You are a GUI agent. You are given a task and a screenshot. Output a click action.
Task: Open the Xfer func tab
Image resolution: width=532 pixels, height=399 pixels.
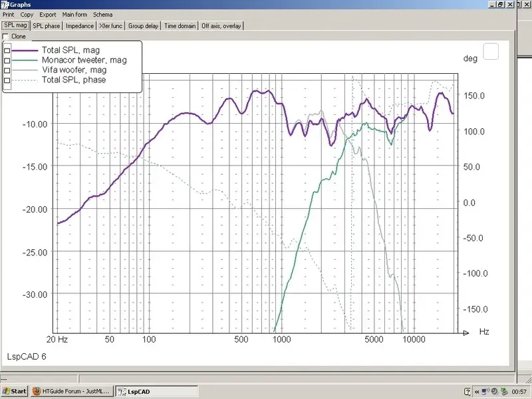[x=111, y=26]
